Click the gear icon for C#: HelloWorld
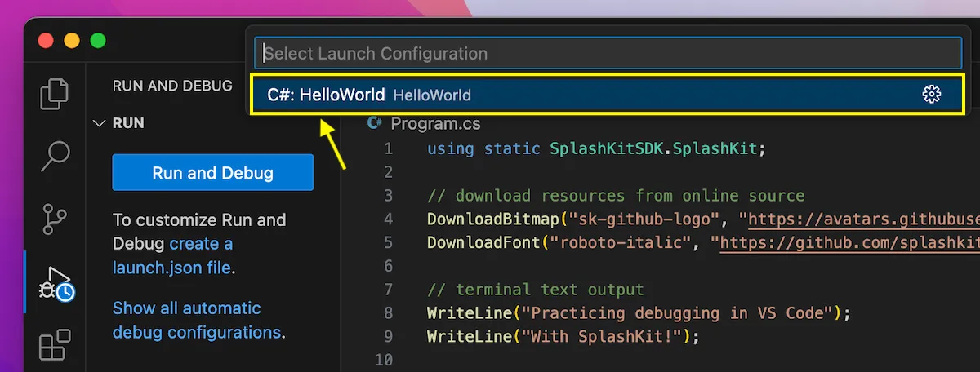The image size is (980, 372). tap(931, 95)
